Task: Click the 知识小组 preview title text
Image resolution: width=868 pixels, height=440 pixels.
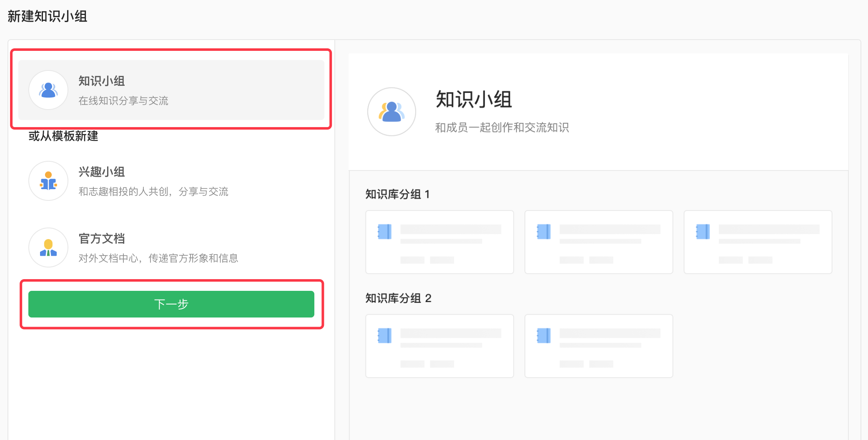Action: pos(474,100)
